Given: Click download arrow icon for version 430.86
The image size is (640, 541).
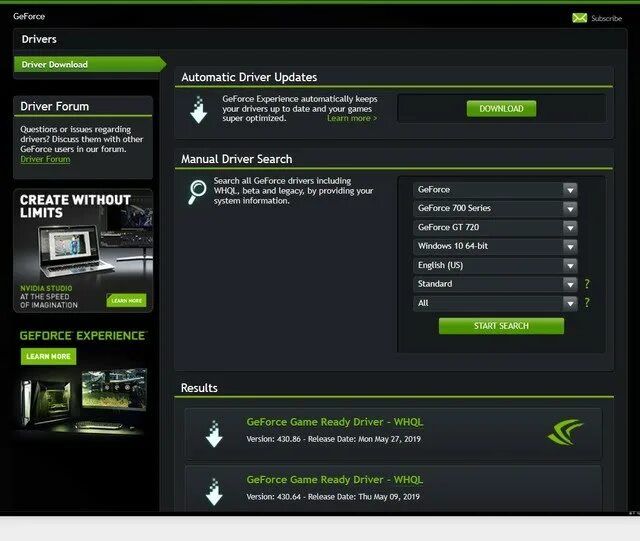Looking at the screenshot, I should click(214, 434).
